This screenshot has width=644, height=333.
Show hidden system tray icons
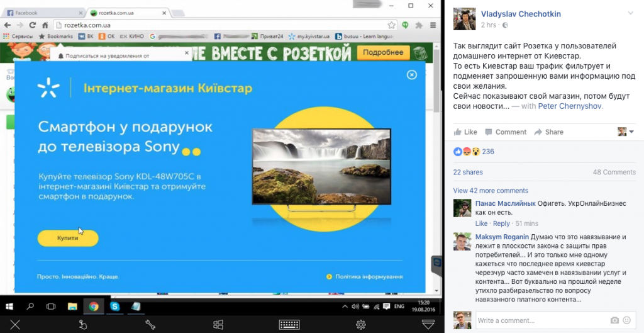pyautogui.click(x=345, y=307)
